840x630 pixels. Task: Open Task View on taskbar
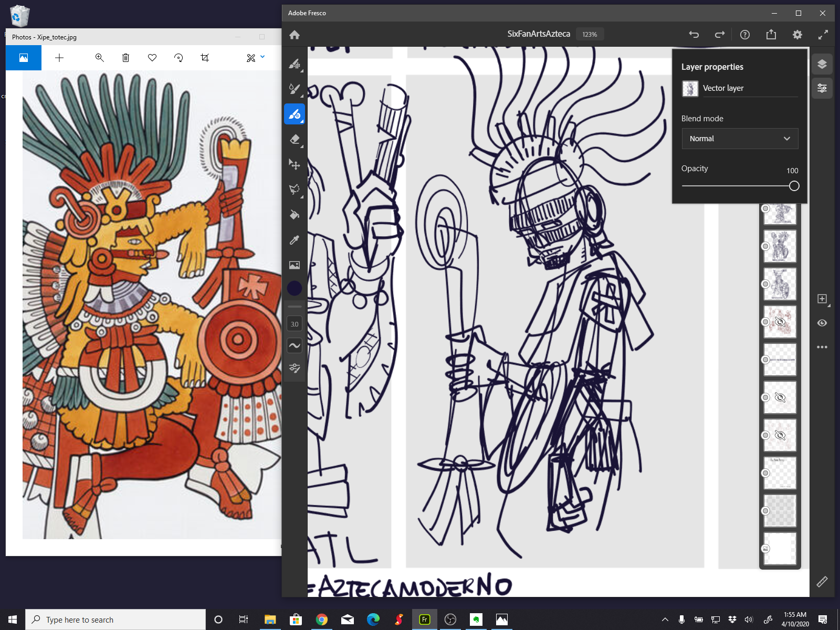click(244, 619)
